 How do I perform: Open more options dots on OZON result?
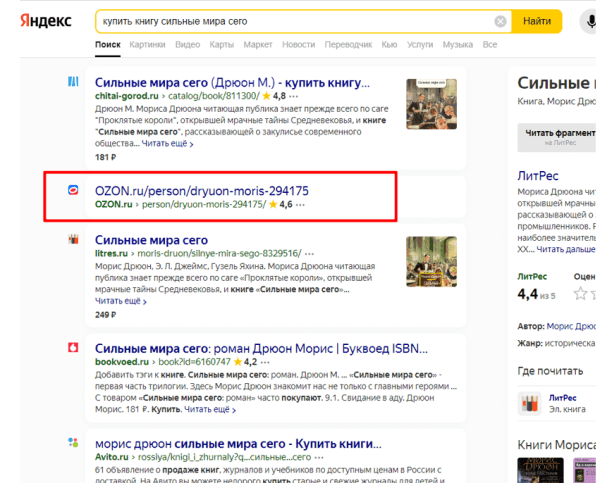point(300,205)
